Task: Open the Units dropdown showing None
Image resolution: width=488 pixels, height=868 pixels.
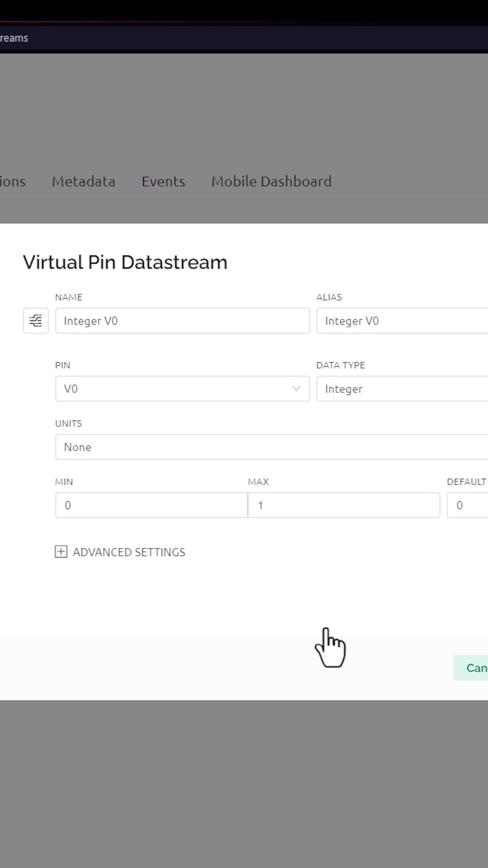Action: pos(272,447)
